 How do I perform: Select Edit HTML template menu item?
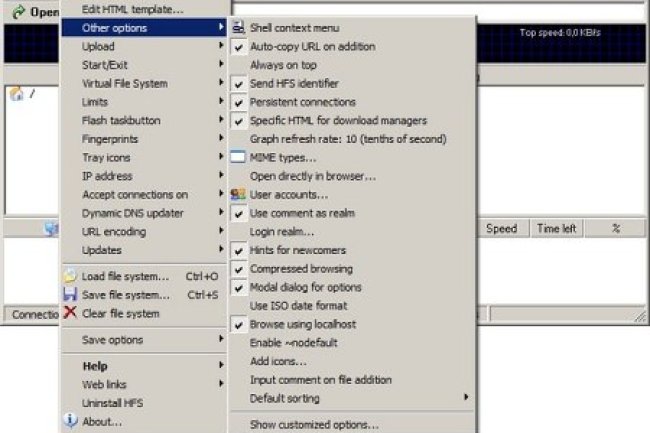coord(144,9)
